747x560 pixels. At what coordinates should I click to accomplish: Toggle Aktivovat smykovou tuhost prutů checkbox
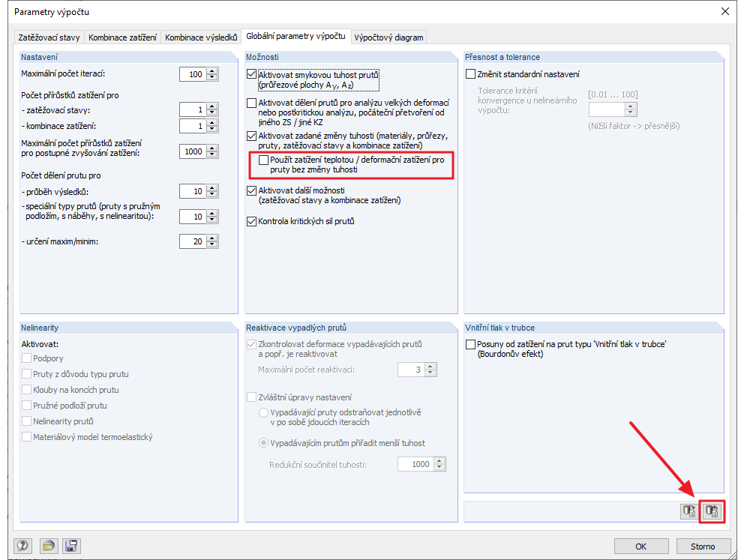coord(251,75)
